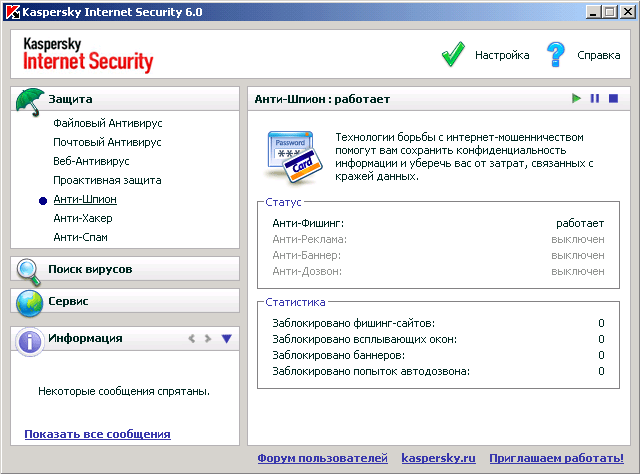Show next information message arrow
Image resolution: width=640 pixels, height=474 pixels.
[x=208, y=339]
